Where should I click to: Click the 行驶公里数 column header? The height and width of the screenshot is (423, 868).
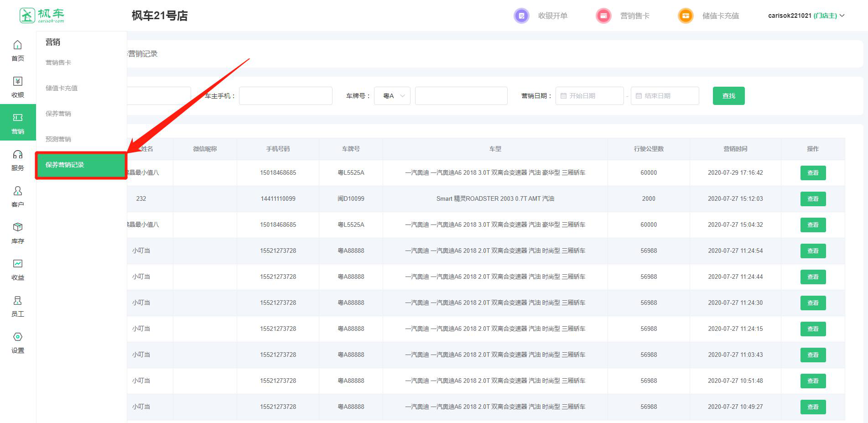649,149
